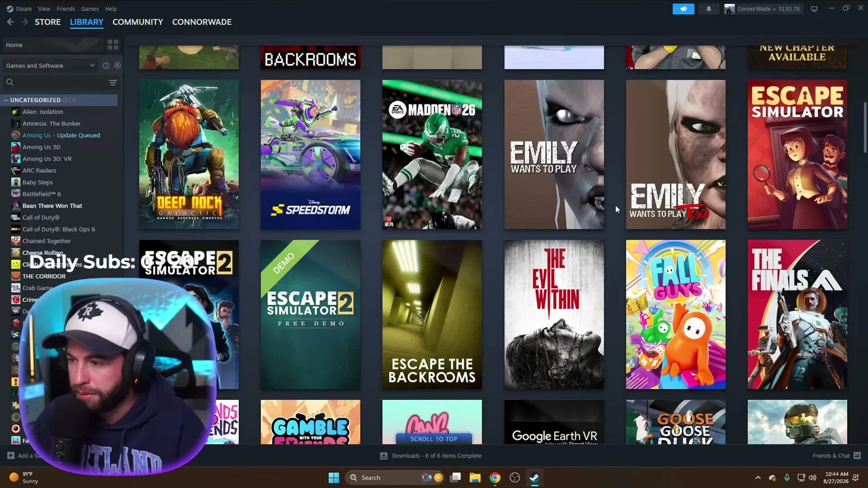Open advanced filter options icon
The image size is (868, 488).
pyautogui.click(x=113, y=83)
